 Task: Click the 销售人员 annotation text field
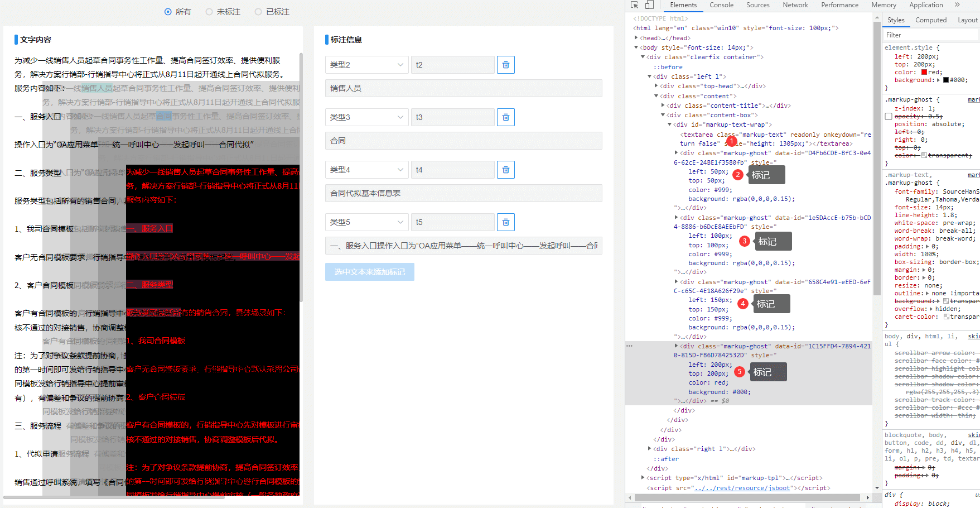(464, 88)
